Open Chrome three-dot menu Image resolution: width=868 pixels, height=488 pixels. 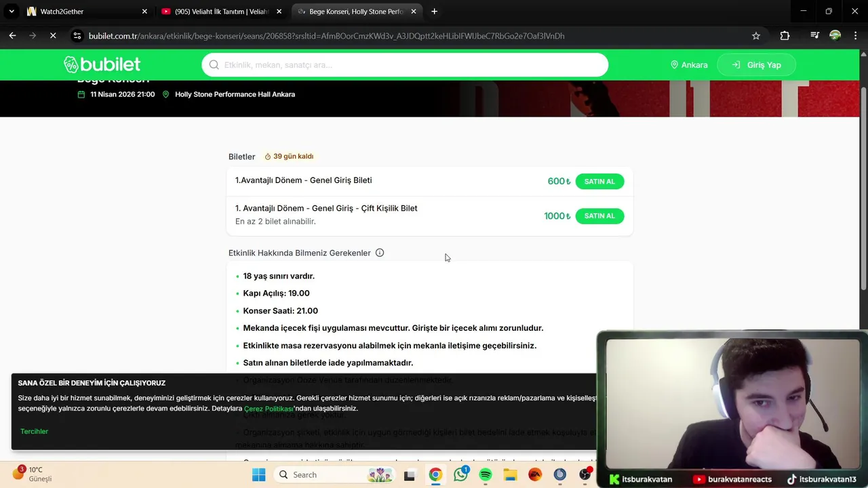click(855, 36)
